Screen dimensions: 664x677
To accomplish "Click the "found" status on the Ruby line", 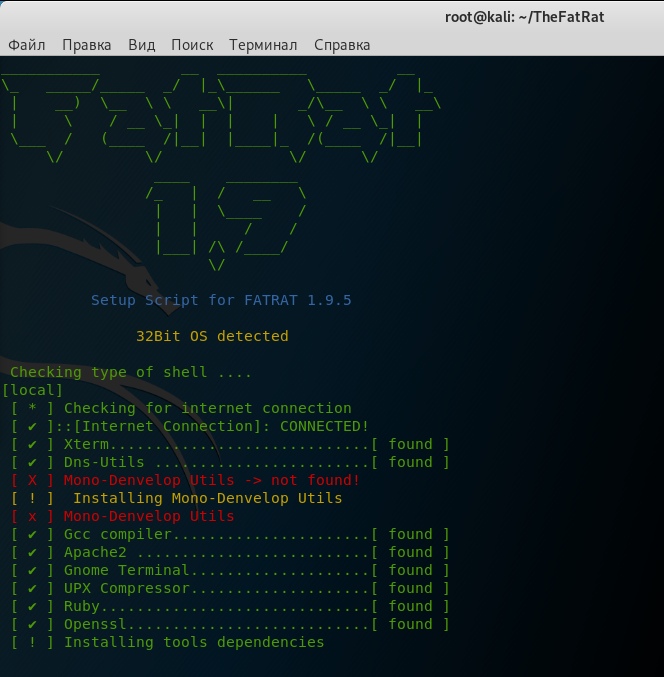I will pos(410,606).
